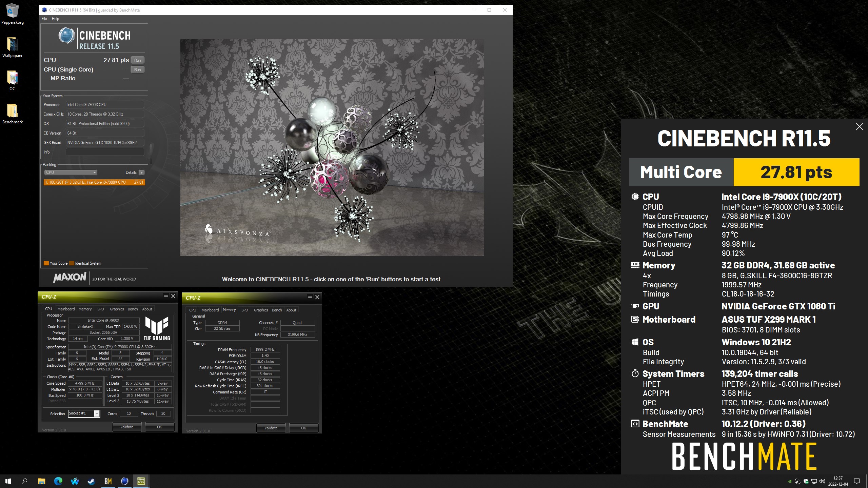Image resolution: width=868 pixels, height=488 pixels.
Task: Open About tab in right CPU-Z window
Action: 291,310
